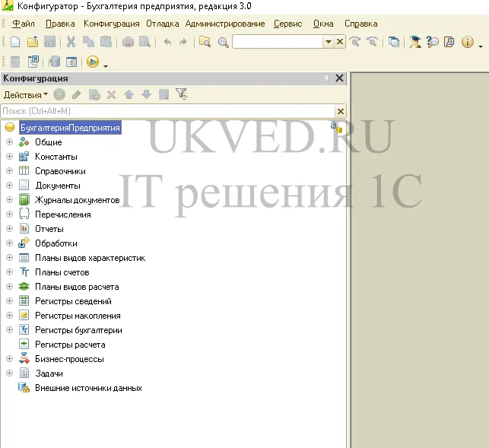Click the Cut scissors icon
Viewport: 489px width, 448px height.
point(71,42)
